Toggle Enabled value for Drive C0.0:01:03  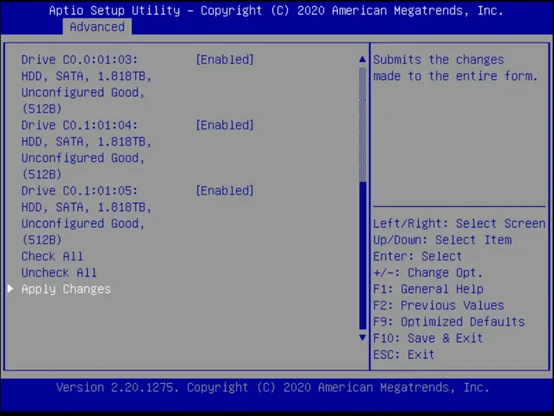point(225,59)
